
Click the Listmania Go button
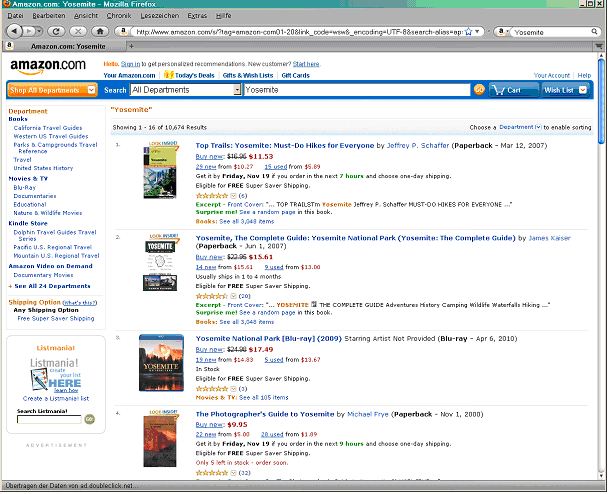pos(90,419)
